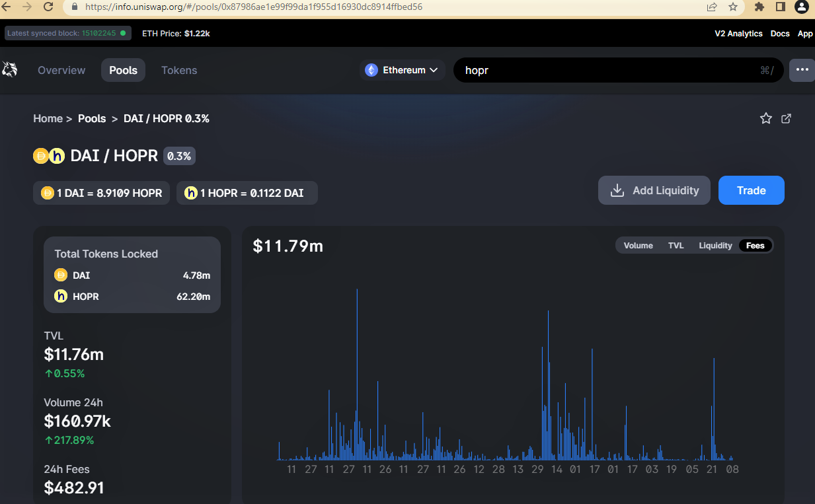Click the Latest synced block indicator
This screenshot has height=504, width=815.
[x=68, y=33]
